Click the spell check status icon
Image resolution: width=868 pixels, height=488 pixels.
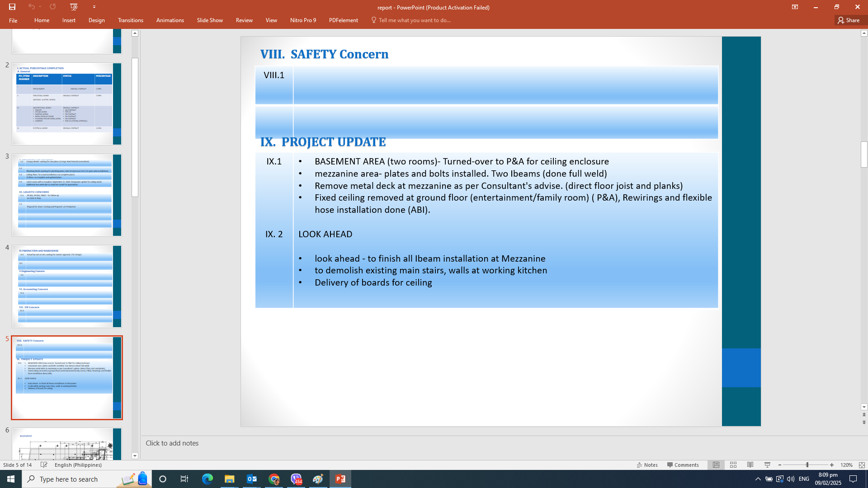coord(44,465)
